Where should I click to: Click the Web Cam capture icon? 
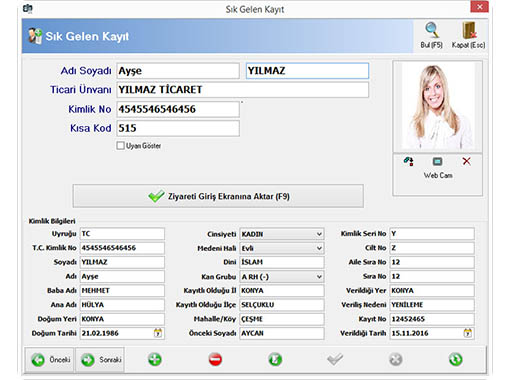point(437,162)
